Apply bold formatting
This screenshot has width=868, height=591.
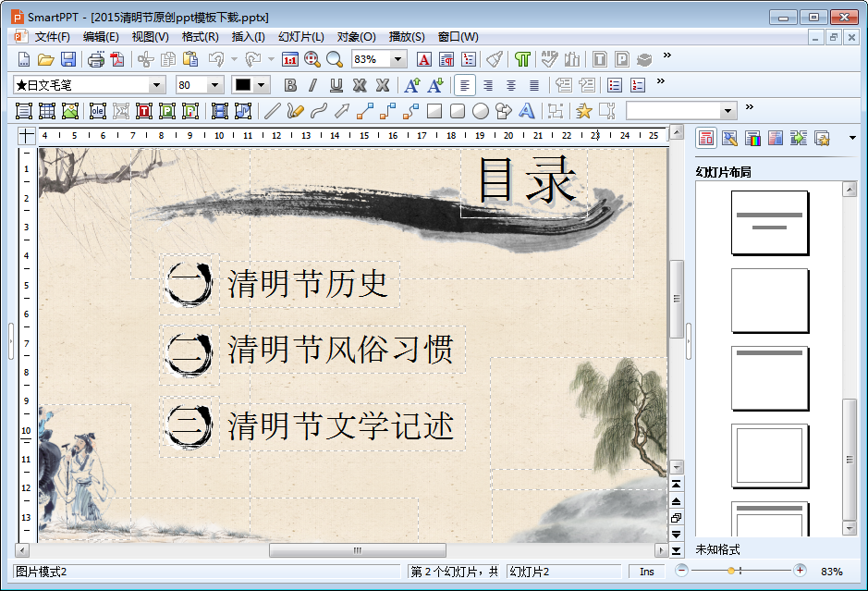pos(290,85)
